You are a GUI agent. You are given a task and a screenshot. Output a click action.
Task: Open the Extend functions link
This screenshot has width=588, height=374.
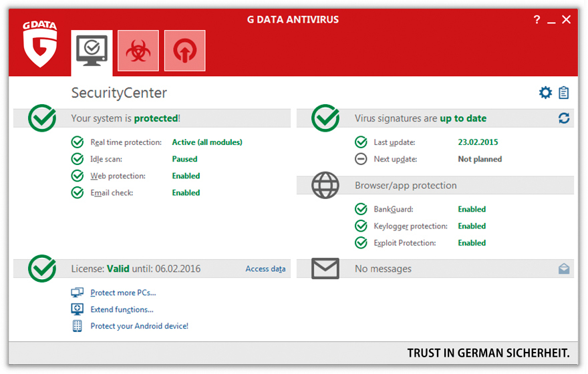[x=122, y=309]
